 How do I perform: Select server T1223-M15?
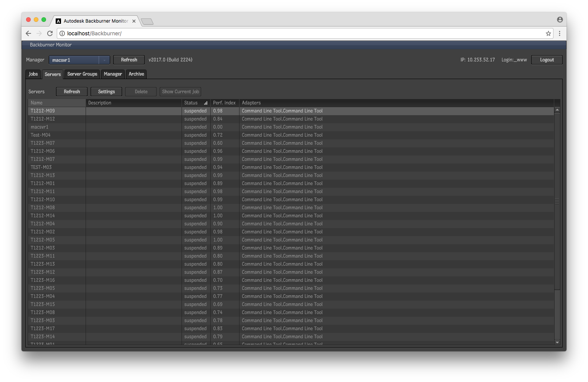tap(291, 304)
